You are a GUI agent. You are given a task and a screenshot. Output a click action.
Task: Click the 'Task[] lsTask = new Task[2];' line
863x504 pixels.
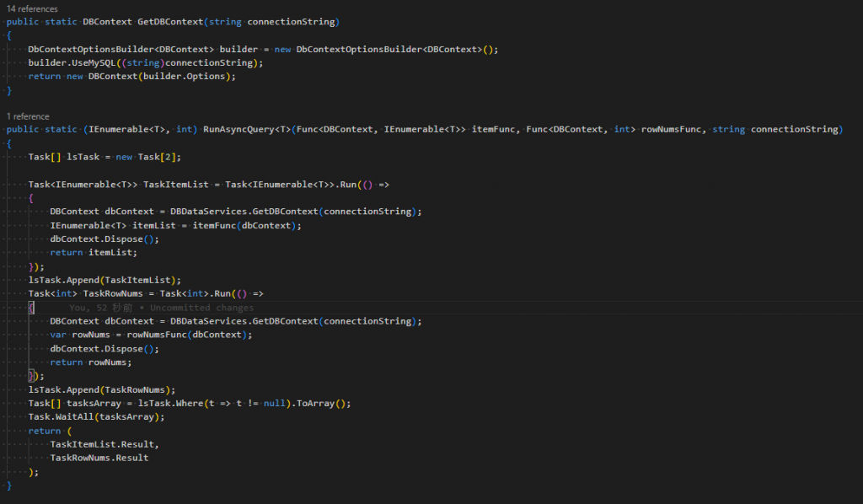(x=105, y=157)
